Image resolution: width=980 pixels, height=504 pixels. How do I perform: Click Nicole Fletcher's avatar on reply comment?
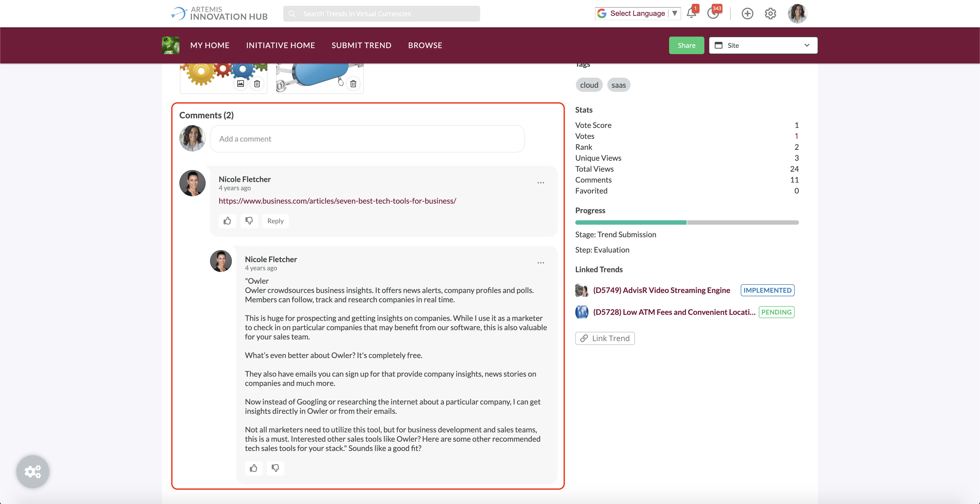[221, 261]
